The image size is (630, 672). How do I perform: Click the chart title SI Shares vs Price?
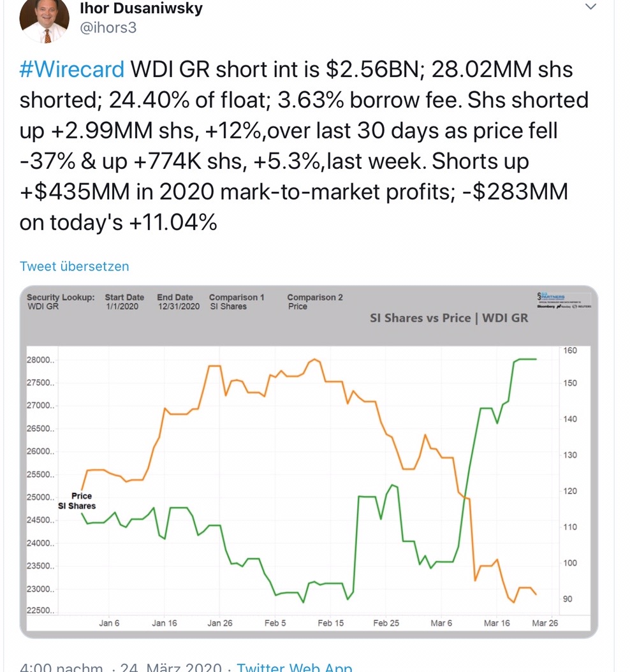point(449,318)
